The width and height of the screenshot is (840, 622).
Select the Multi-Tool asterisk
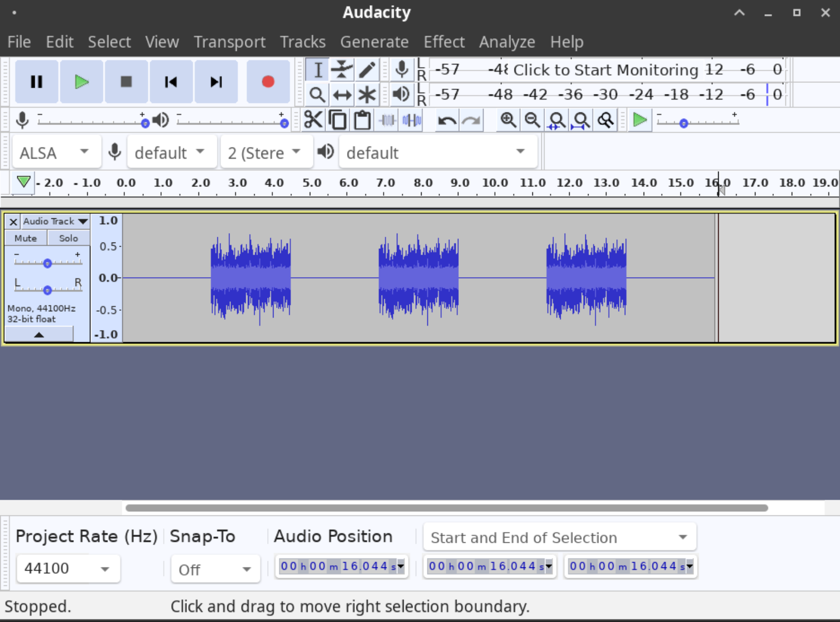pos(367,95)
